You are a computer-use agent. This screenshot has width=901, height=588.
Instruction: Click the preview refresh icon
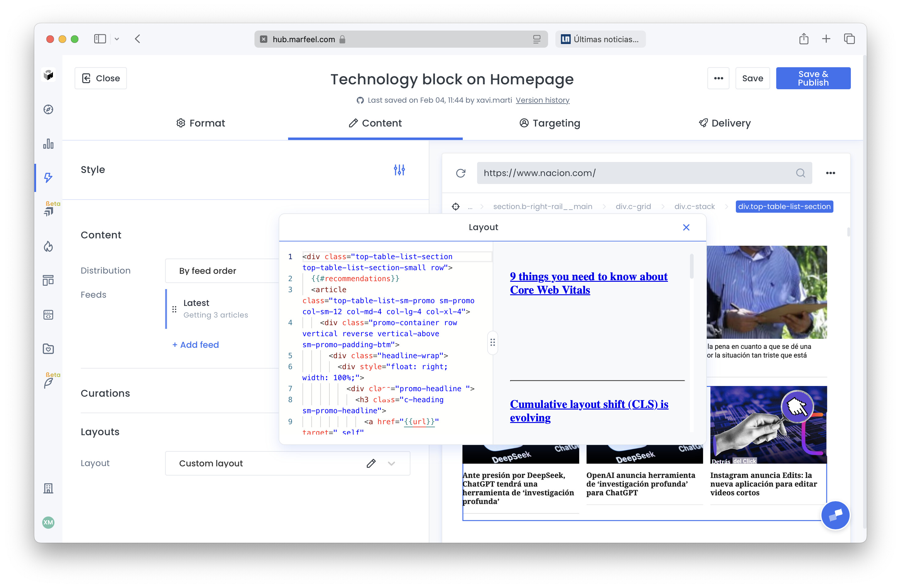460,173
